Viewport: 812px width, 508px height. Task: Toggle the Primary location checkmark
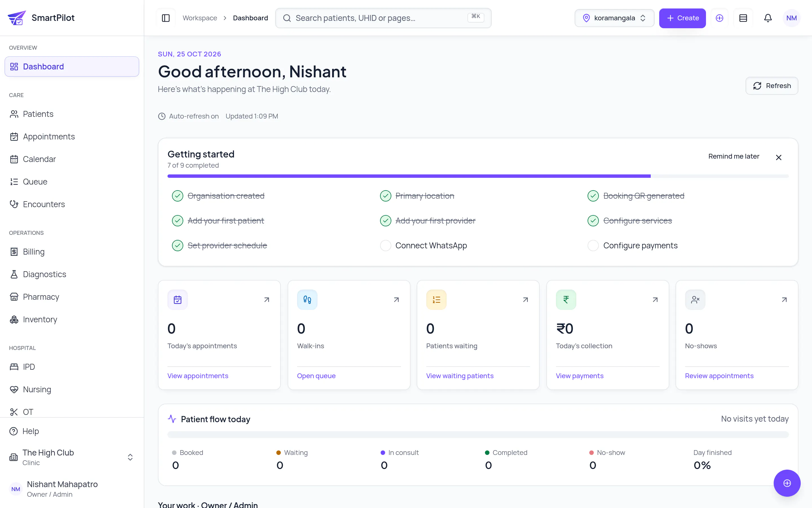click(385, 196)
